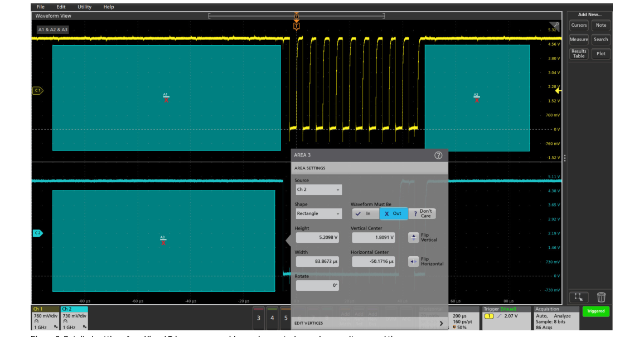Click the Height value field

click(x=317, y=237)
